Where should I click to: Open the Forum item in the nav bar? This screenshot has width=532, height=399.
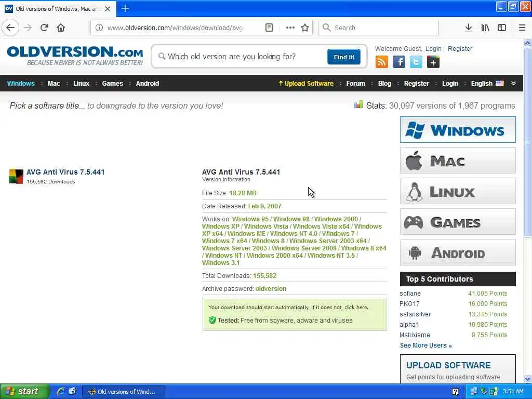(355, 84)
